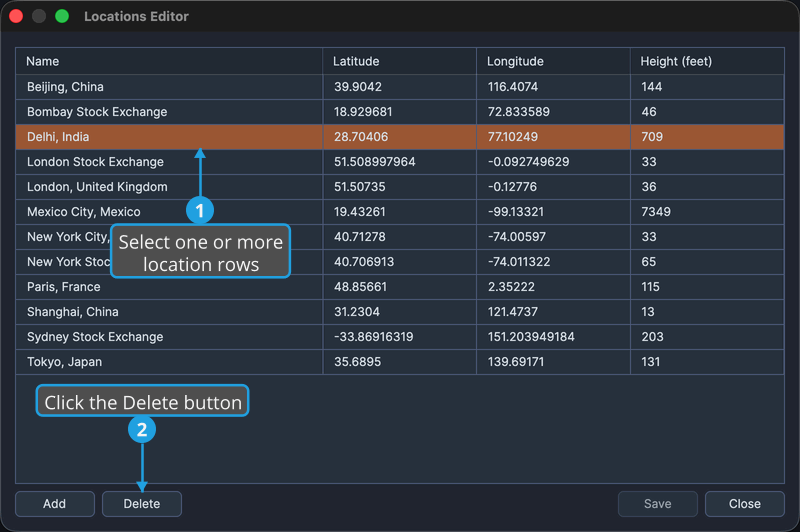Select the Mexico City, Mexico row
The width and height of the screenshot is (800, 532).
click(399, 212)
